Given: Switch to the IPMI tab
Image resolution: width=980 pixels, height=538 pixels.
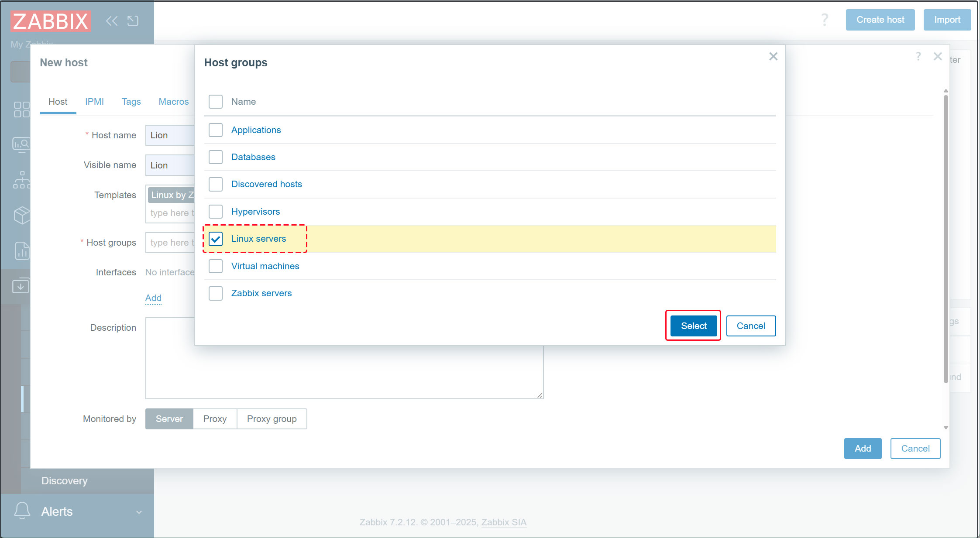Looking at the screenshot, I should tap(94, 102).
